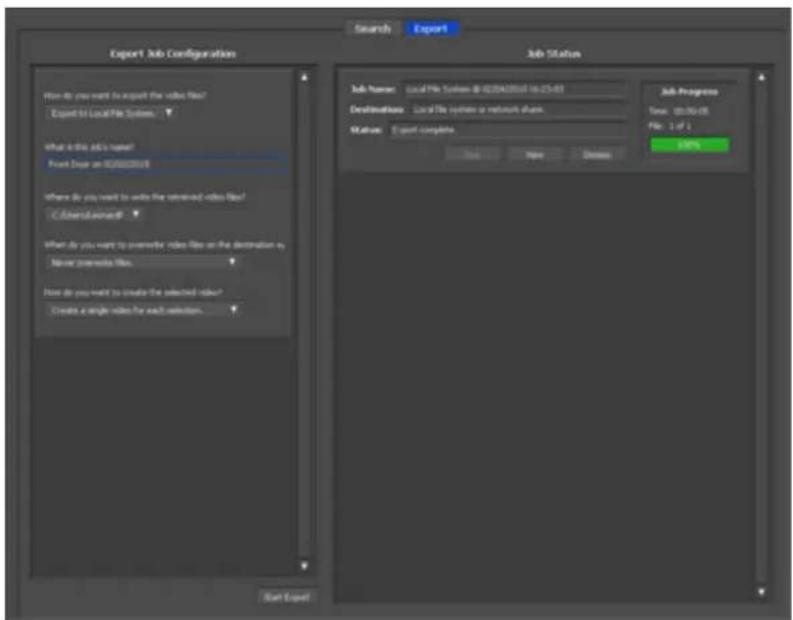Switch to the Search tab
This screenshot has height=620, width=793.
pyautogui.click(x=373, y=28)
